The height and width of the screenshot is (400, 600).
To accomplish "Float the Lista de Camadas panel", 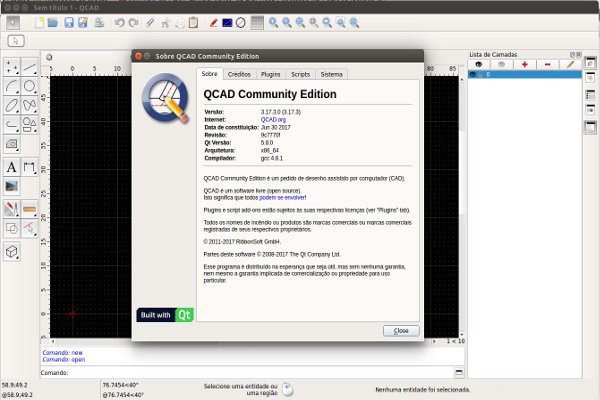I will pyautogui.click(x=572, y=54).
